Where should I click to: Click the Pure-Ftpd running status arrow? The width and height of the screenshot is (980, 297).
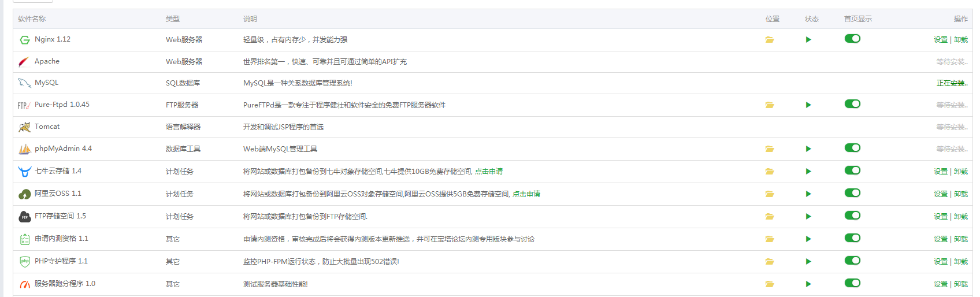(x=808, y=105)
